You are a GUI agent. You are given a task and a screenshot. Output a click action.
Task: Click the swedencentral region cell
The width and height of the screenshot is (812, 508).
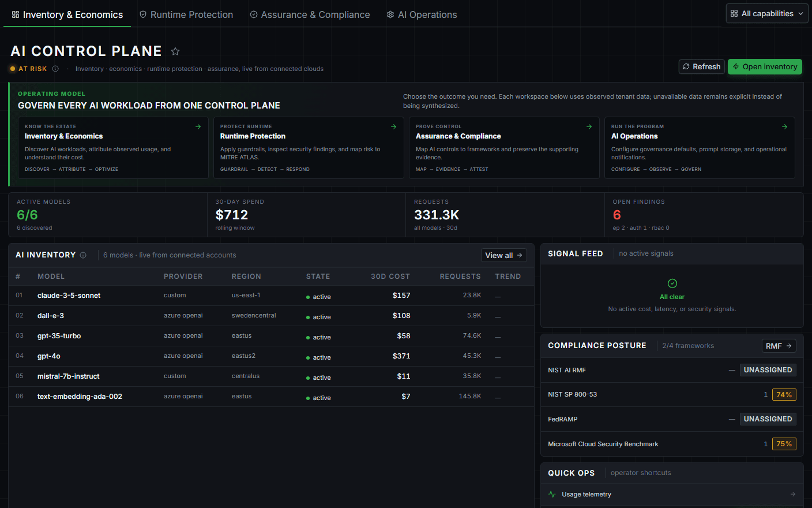[254, 316]
